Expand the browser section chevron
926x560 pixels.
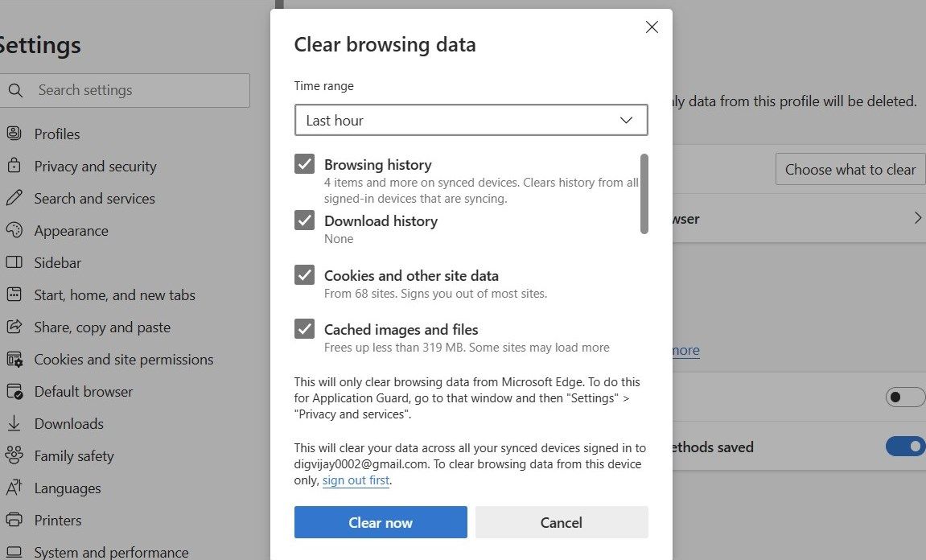917,217
